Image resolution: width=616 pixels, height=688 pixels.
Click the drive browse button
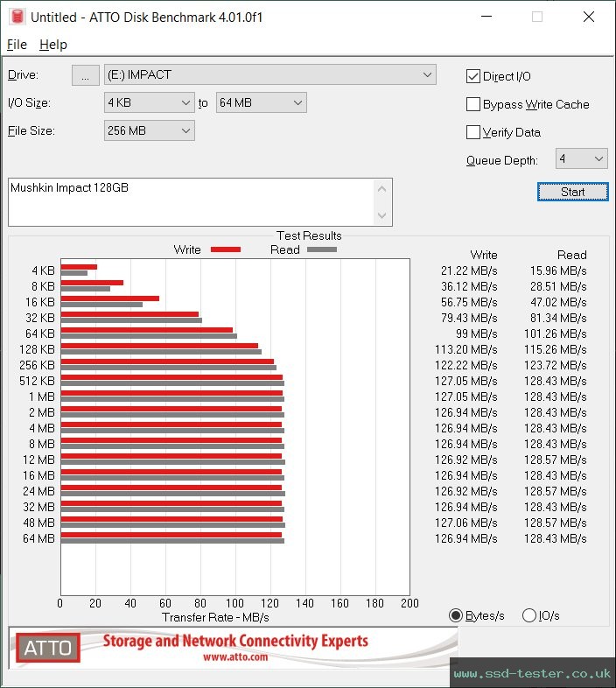[85, 75]
